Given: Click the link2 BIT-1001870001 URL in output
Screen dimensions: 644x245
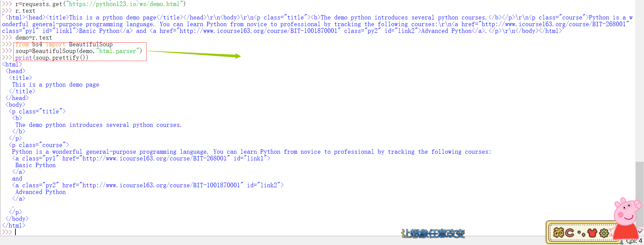Looking at the screenshot, I should pos(161,185).
